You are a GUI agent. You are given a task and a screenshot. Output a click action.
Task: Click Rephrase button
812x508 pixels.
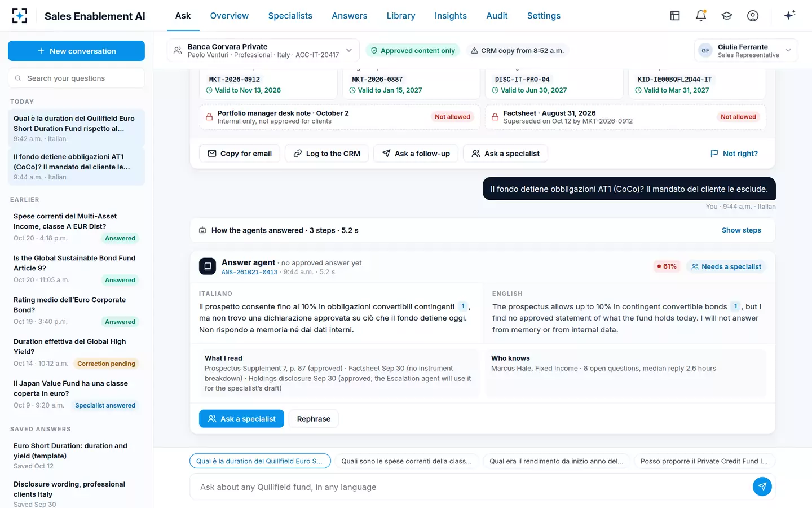(314, 419)
